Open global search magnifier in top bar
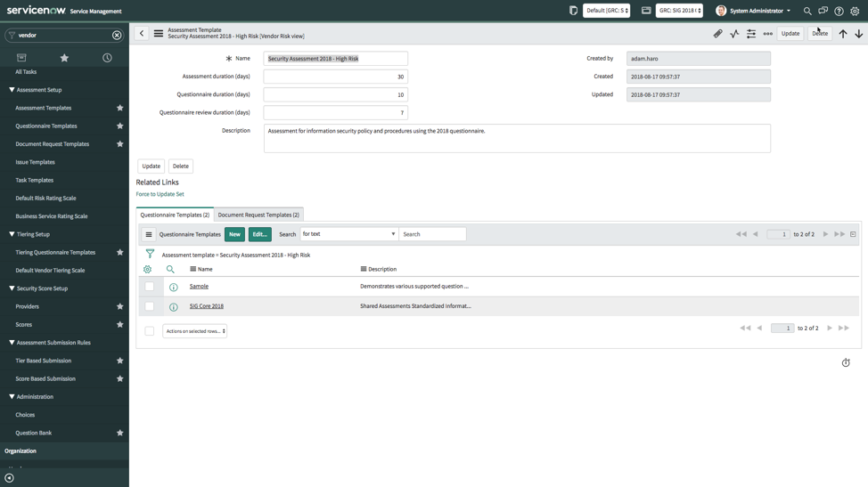Image resolution: width=868 pixels, height=487 pixels. tap(807, 11)
